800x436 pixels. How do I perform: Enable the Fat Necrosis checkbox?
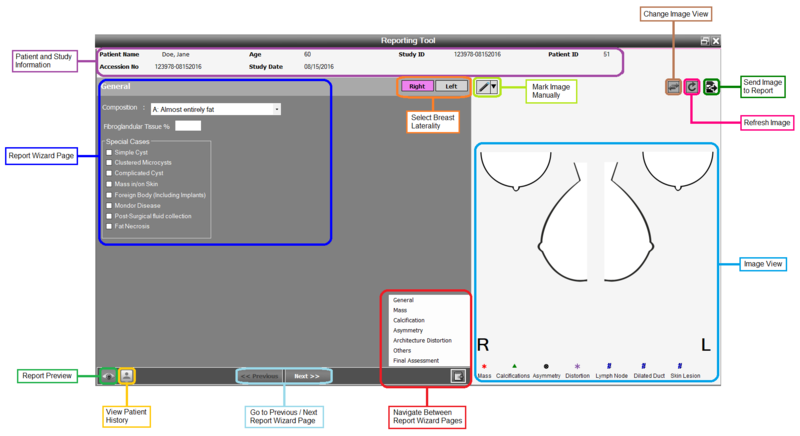pos(108,226)
